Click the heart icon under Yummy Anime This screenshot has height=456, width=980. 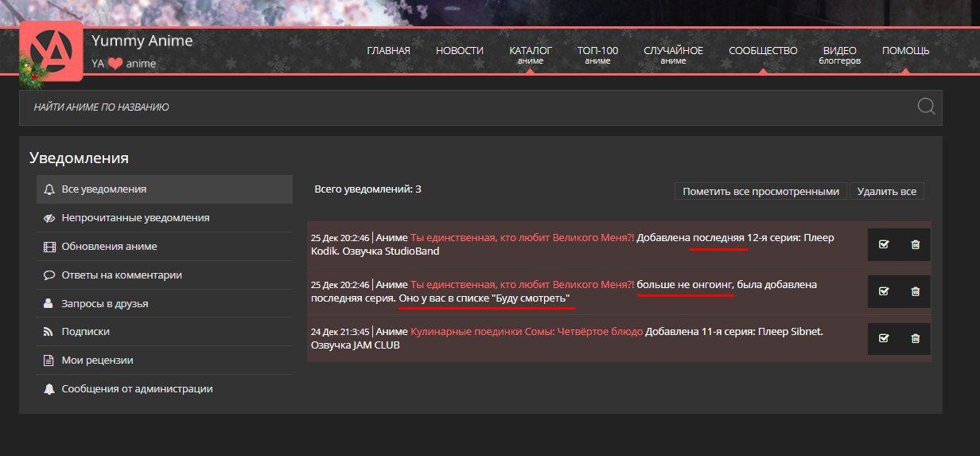(x=115, y=64)
